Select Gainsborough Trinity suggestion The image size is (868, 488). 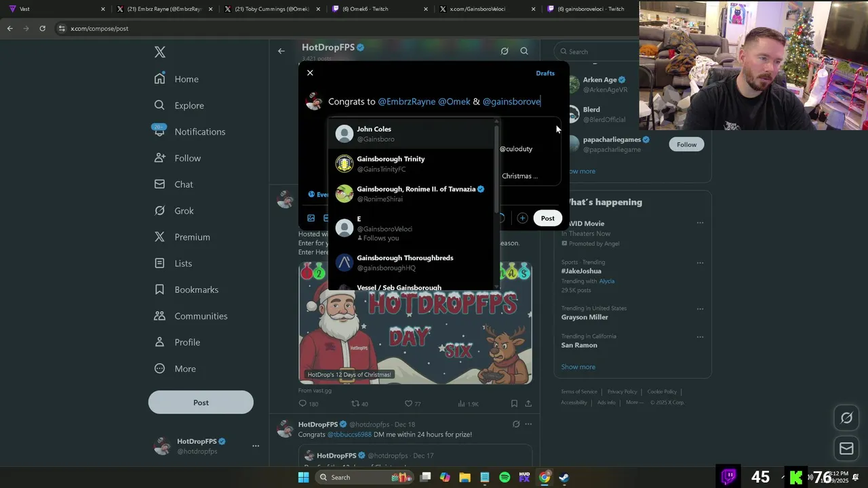412,164
